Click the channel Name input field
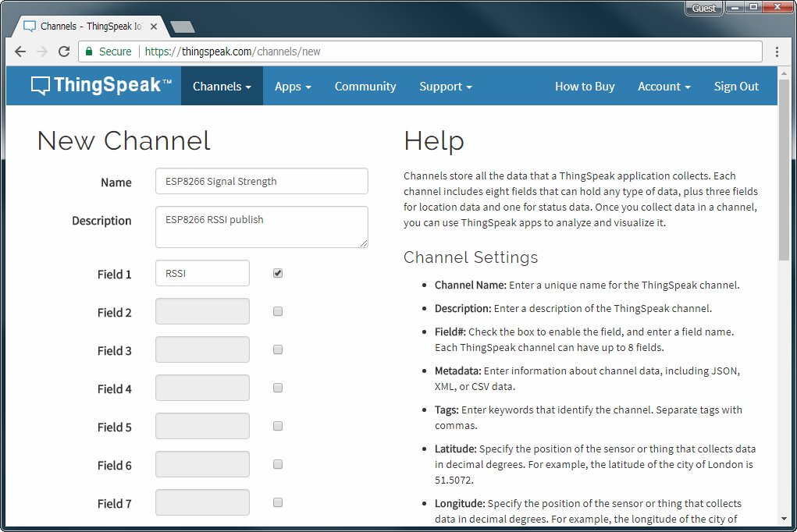This screenshot has width=797, height=532. (262, 181)
